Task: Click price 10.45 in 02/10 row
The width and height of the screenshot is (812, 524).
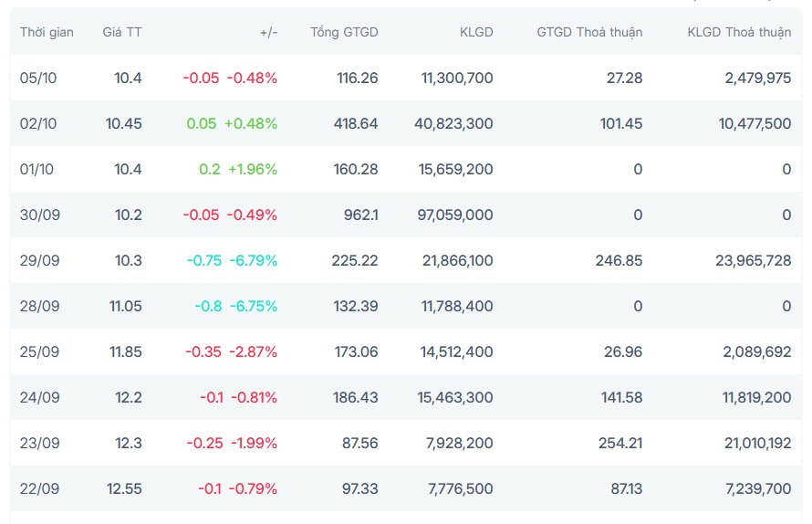Action: click(x=124, y=123)
